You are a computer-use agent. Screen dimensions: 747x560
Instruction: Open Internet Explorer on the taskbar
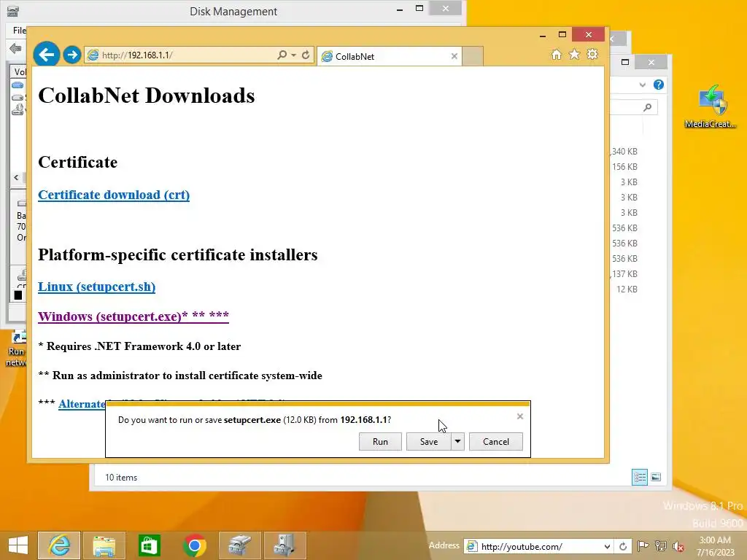point(59,545)
